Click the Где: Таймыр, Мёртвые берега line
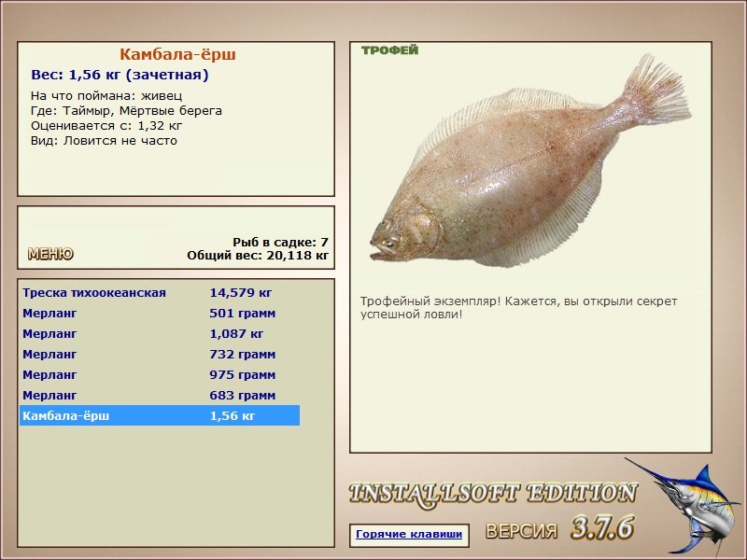Viewport: 747px width, 560px height. 126,111
